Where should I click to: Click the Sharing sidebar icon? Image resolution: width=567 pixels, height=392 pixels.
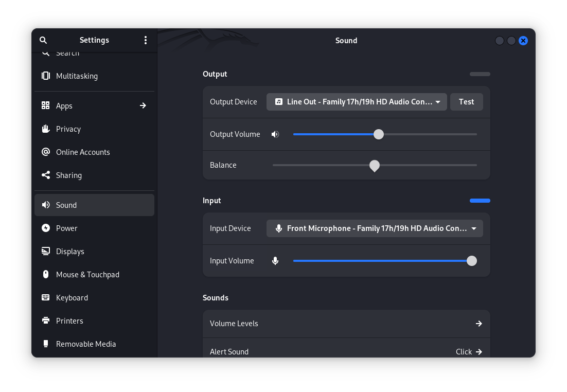[45, 175]
